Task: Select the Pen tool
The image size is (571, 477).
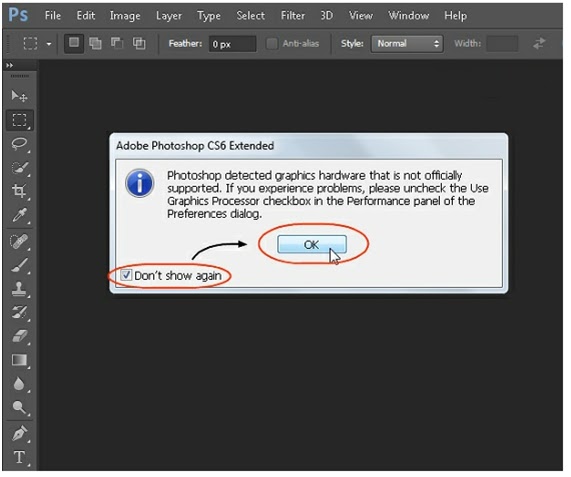Action: (19, 434)
